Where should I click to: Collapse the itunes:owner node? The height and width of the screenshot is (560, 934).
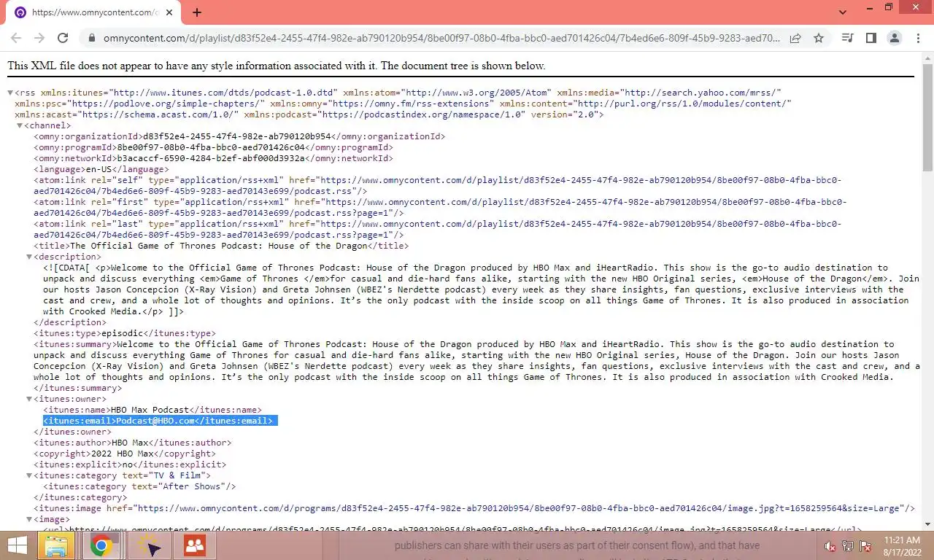pyautogui.click(x=29, y=399)
